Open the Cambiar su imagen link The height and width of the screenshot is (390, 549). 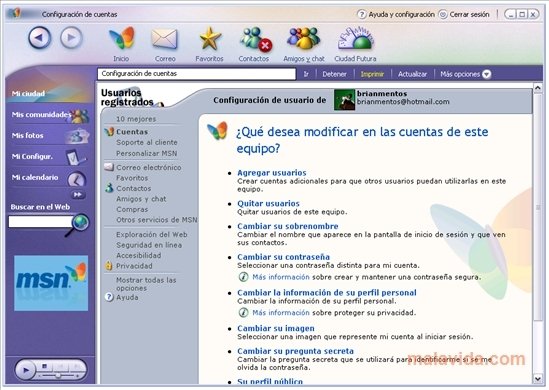click(x=276, y=328)
